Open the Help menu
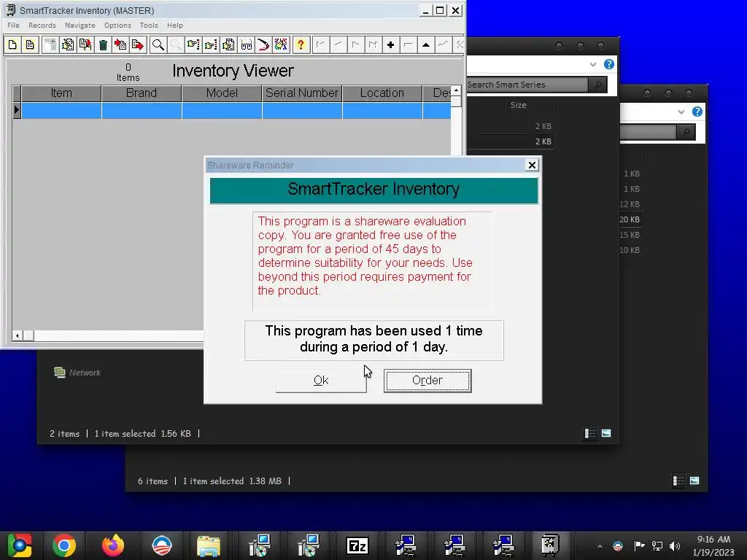This screenshot has height=560, width=747. (175, 26)
